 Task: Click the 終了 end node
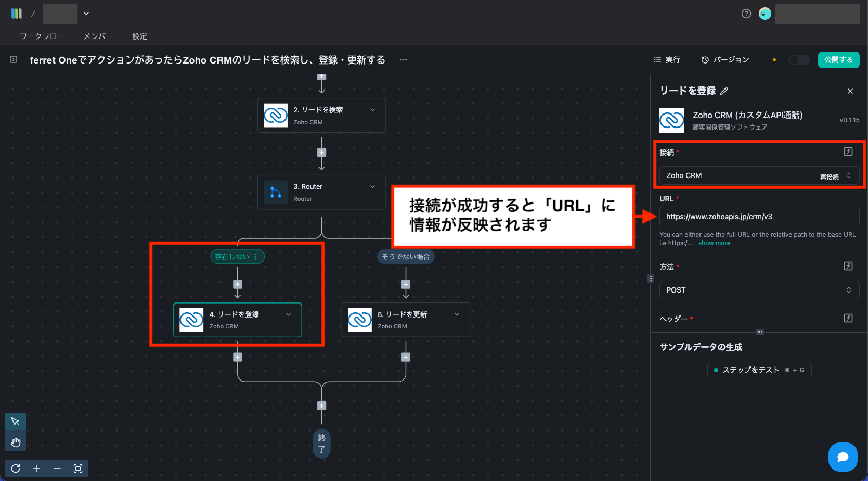point(322,444)
